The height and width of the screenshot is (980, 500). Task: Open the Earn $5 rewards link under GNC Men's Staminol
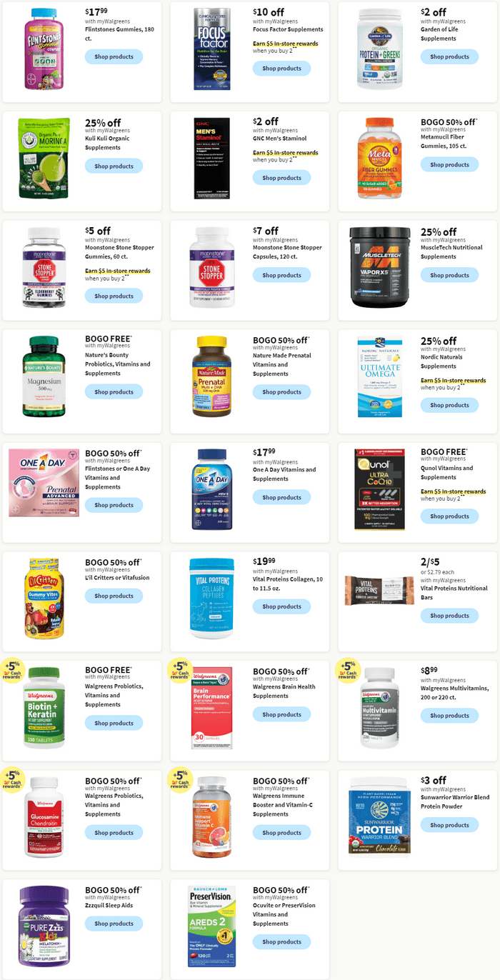tap(285, 152)
